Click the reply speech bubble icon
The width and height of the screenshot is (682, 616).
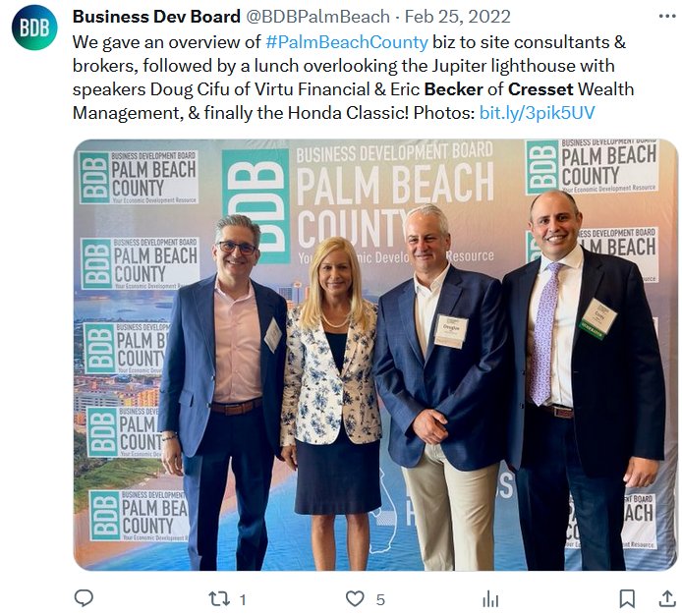(84, 599)
